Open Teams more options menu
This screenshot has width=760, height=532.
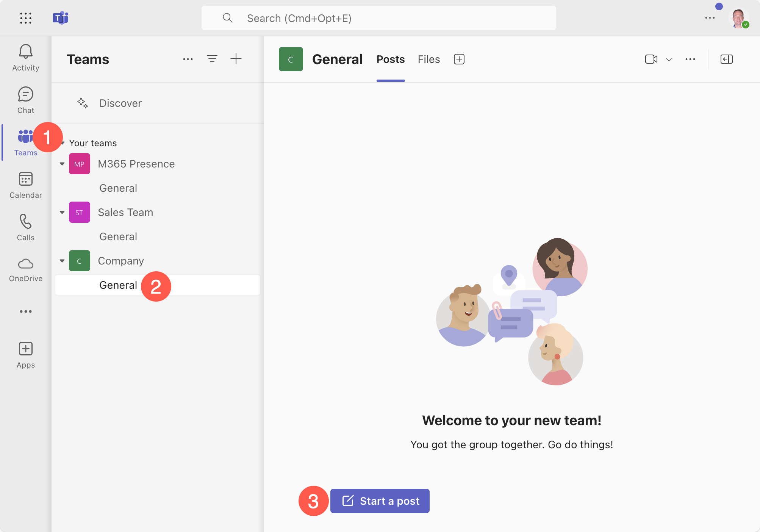click(x=188, y=59)
